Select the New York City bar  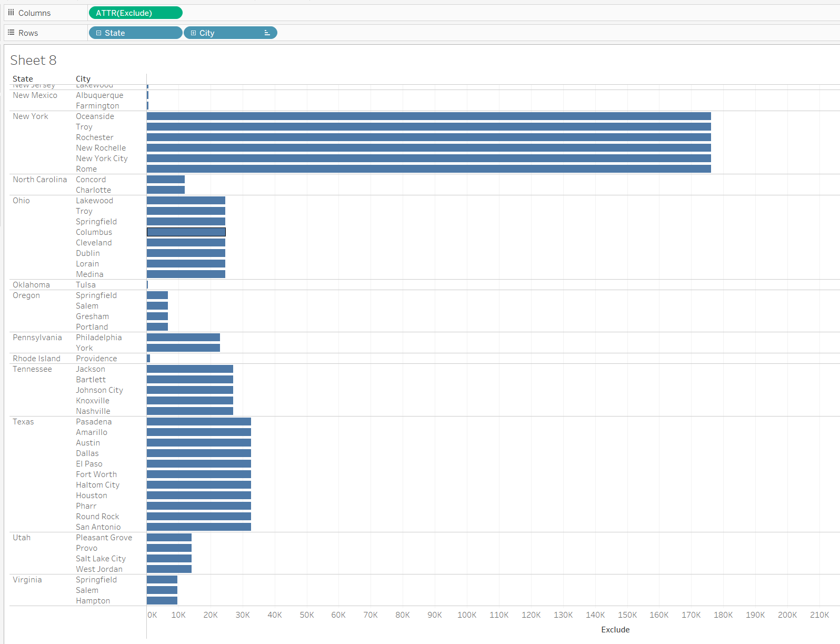coord(429,158)
